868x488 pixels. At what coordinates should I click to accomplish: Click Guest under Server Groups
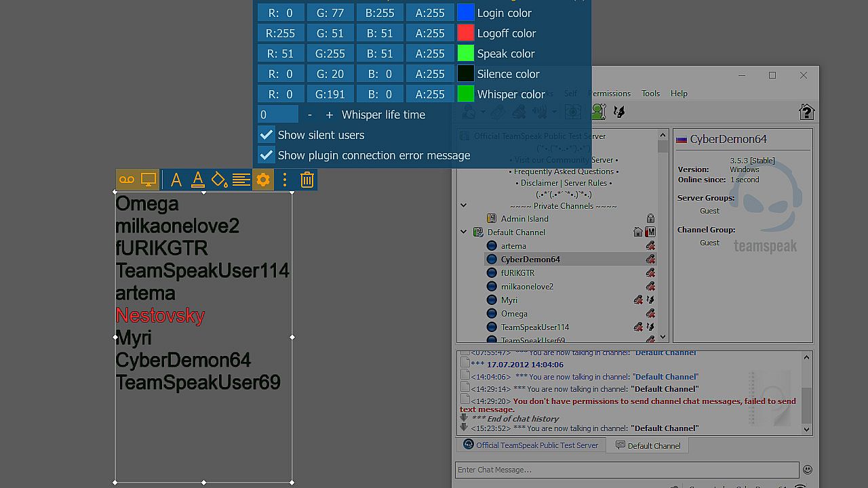point(710,211)
